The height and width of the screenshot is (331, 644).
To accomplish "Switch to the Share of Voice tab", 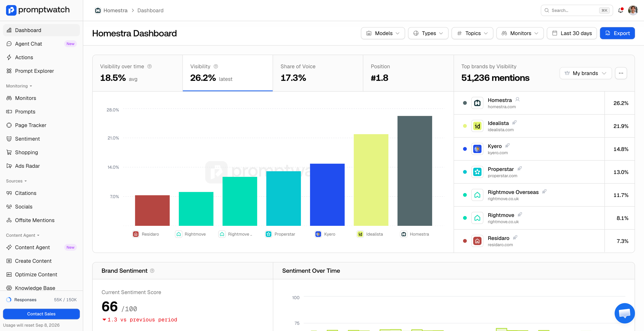I will tap(318, 73).
